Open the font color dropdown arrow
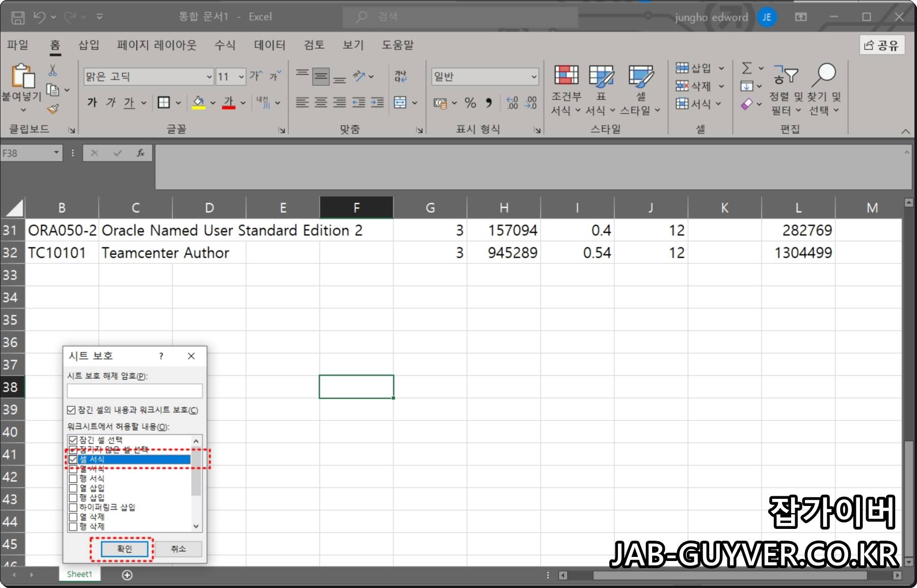Viewport: 917px width, 588px height. pos(243,103)
